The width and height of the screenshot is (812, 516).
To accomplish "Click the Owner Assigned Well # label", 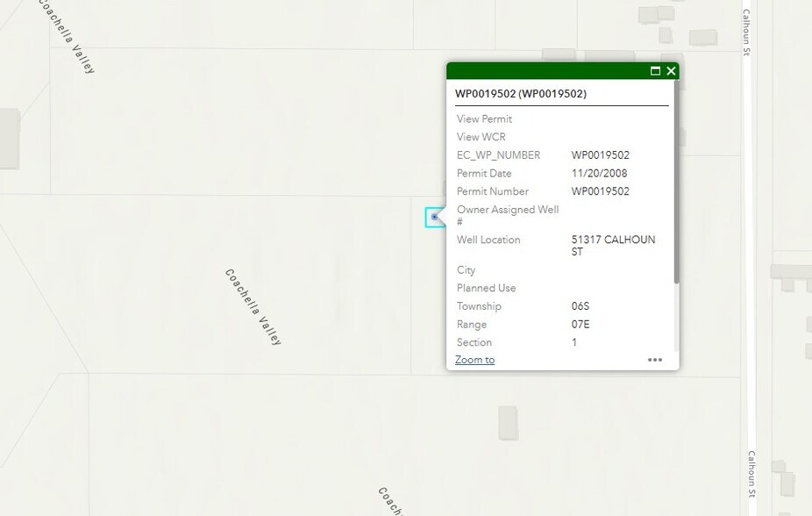I will tap(508, 215).
